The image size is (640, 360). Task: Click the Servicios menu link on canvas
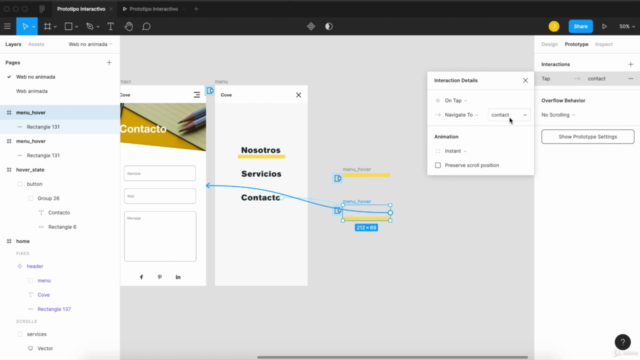261,174
